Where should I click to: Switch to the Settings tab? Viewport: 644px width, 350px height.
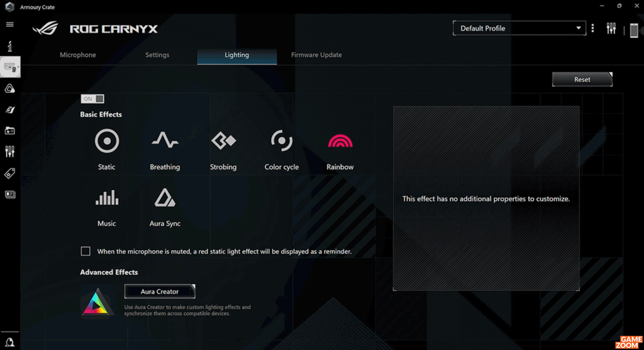157,55
